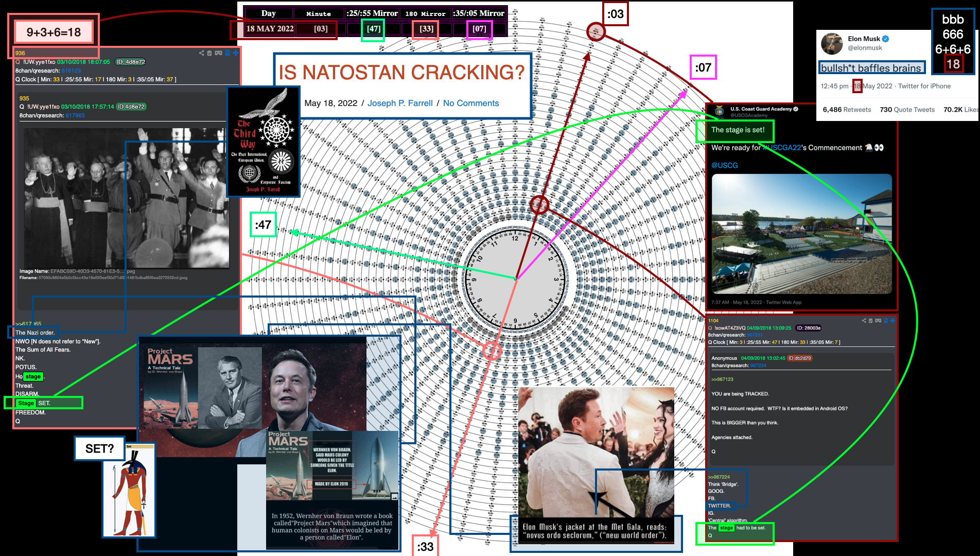Click the [47] mirror value cell

[373, 29]
